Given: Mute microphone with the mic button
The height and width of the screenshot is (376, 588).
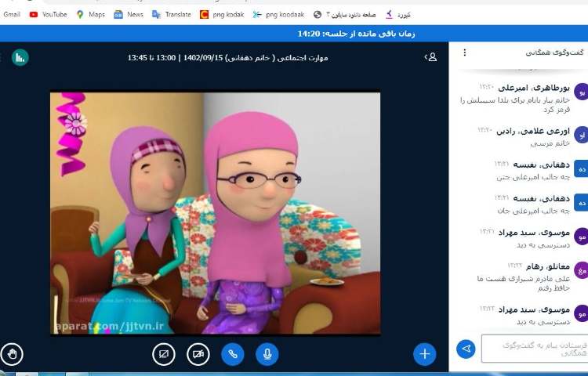Looking at the screenshot, I should point(267,354).
